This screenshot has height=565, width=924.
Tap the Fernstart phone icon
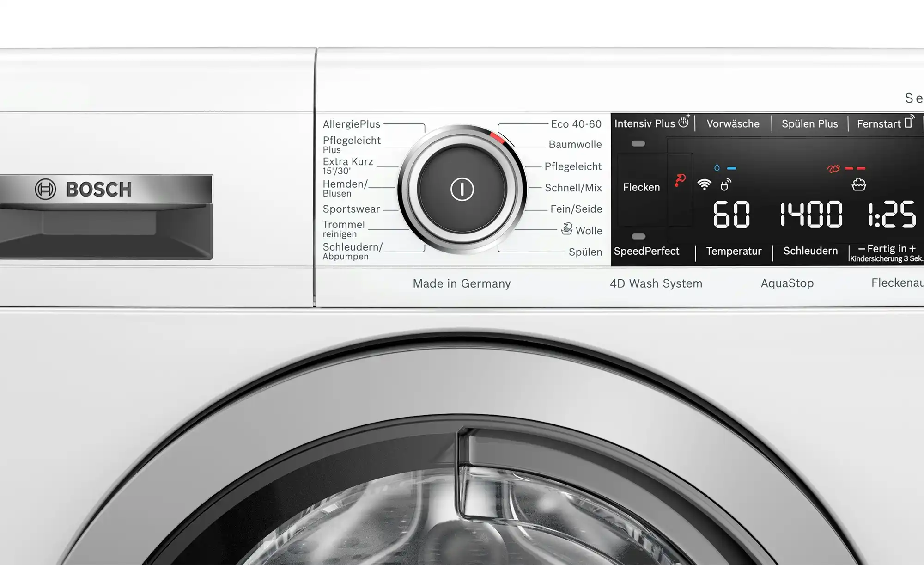coord(909,122)
